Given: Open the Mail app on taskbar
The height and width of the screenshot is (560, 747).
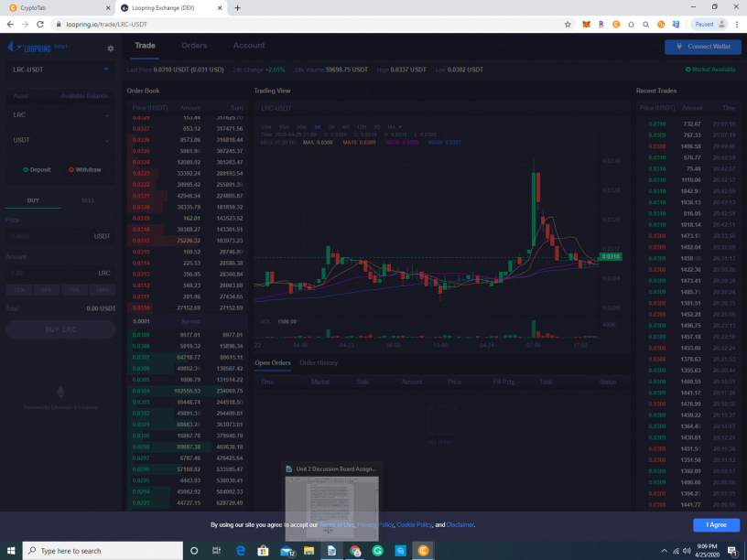Looking at the screenshot, I should pos(287,551).
